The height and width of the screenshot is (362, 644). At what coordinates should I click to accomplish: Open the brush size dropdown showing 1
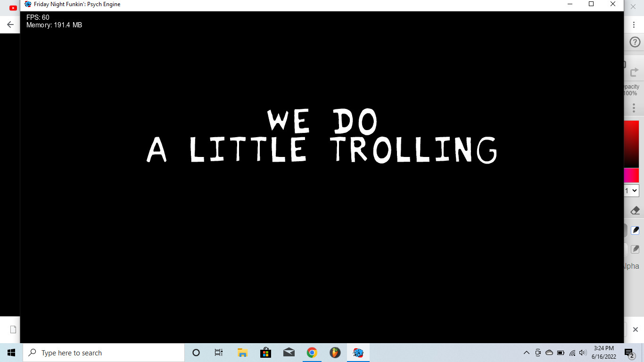click(x=631, y=191)
